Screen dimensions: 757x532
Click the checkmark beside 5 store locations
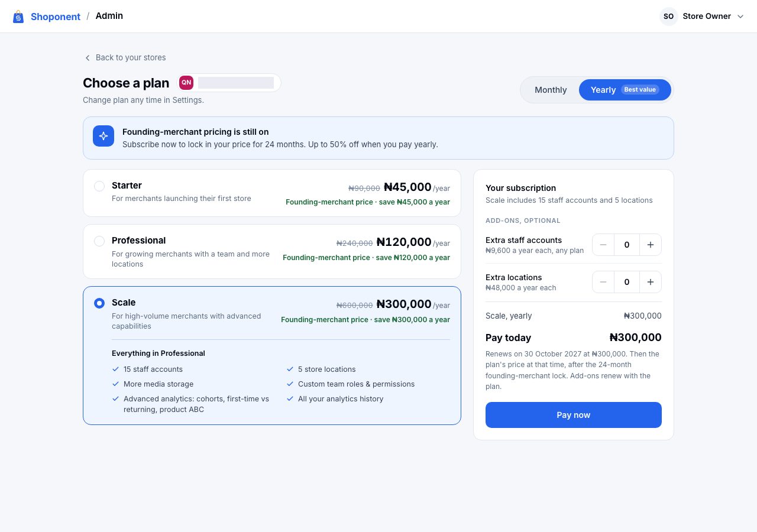tap(290, 369)
